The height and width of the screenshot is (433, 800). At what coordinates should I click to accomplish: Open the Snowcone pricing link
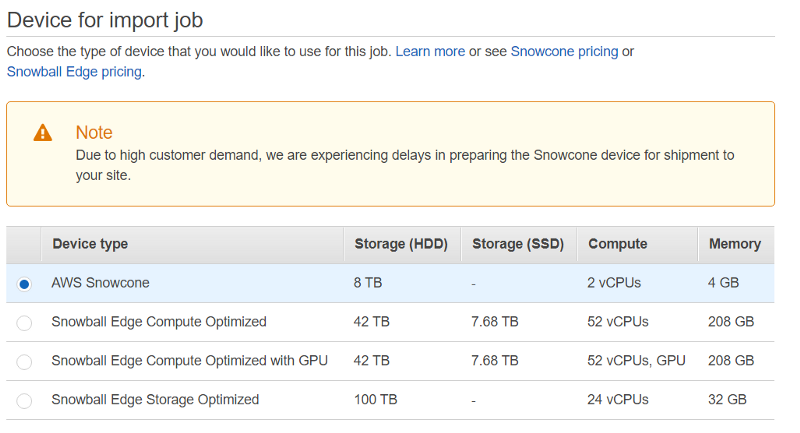point(564,52)
